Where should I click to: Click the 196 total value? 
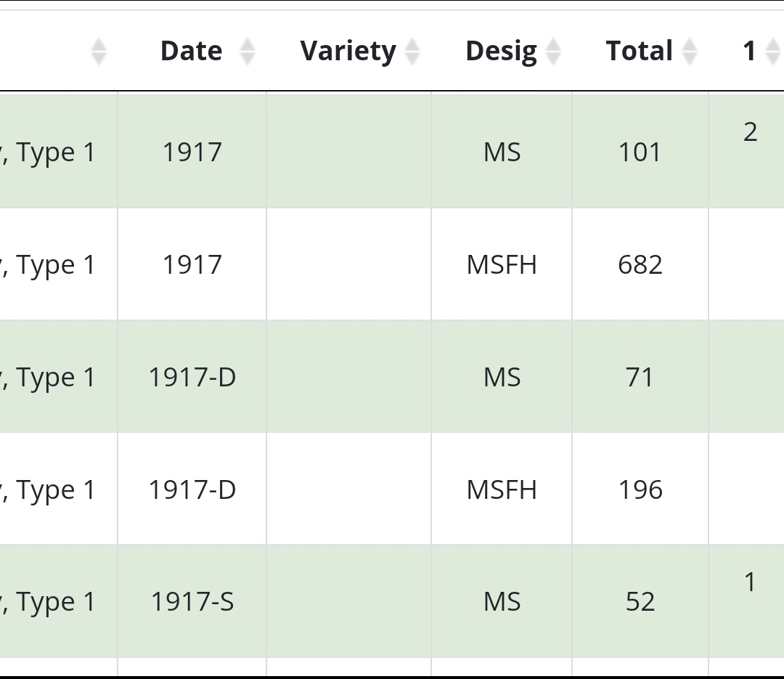click(x=640, y=490)
